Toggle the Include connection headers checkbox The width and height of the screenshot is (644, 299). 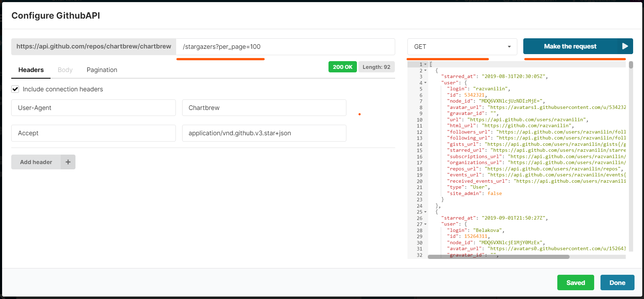point(15,89)
